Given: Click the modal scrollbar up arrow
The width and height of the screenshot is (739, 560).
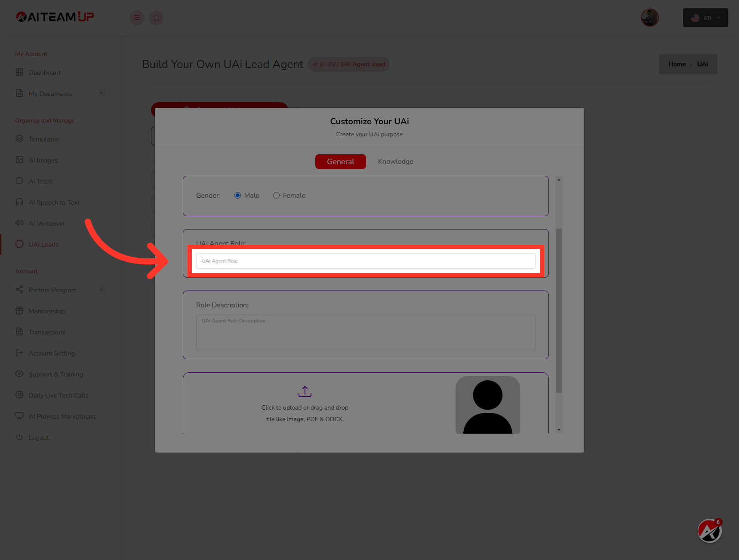Looking at the screenshot, I should [559, 180].
